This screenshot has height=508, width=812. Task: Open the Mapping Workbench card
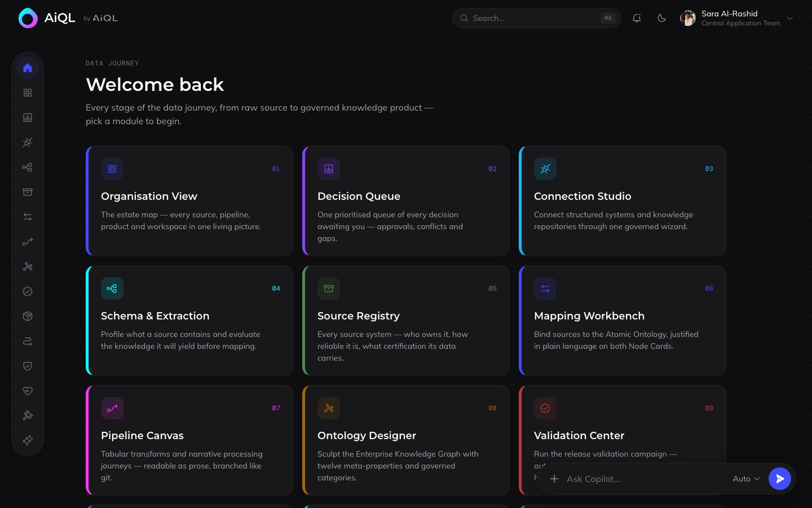point(623,321)
